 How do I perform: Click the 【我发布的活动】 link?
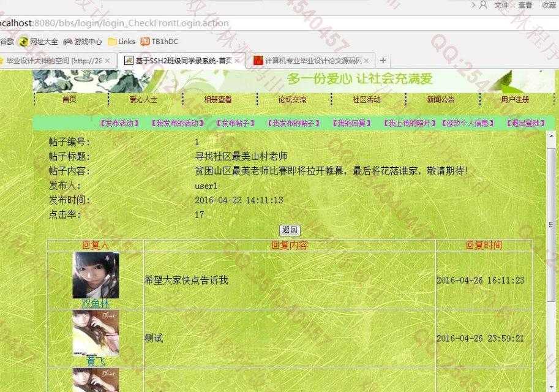tap(178, 123)
